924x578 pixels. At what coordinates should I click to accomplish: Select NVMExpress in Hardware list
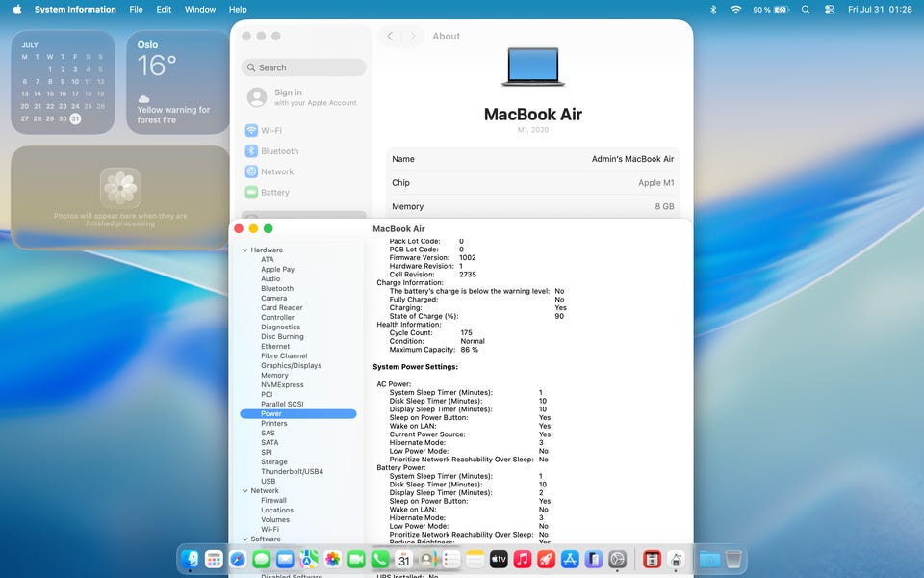[282, 384]
